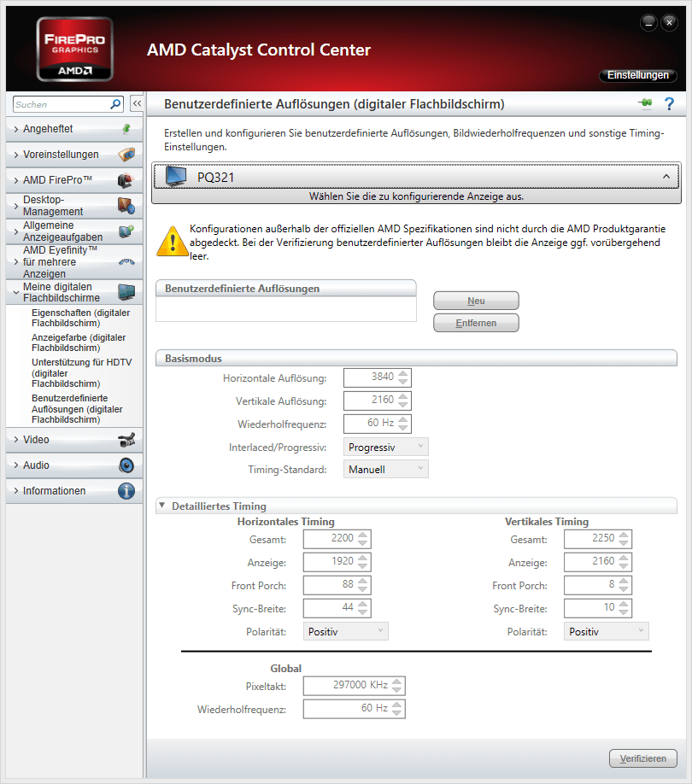Click the search magnifier icon
The image size is (692, 784).
coord(115,104)
